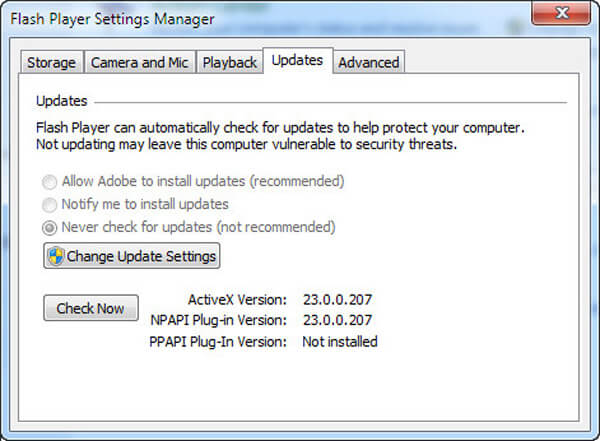
Task: Select Allow Adobe to install updates radio button
Action: (x=50, y=182)
